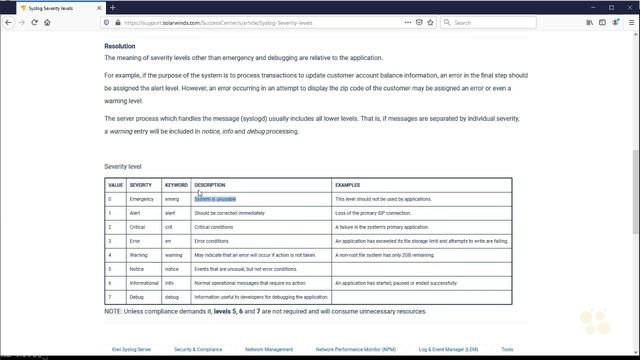The height and width of the screenshot is (360, 640).
Task: Open page actions three-dots menu
Action: [407, 23]
